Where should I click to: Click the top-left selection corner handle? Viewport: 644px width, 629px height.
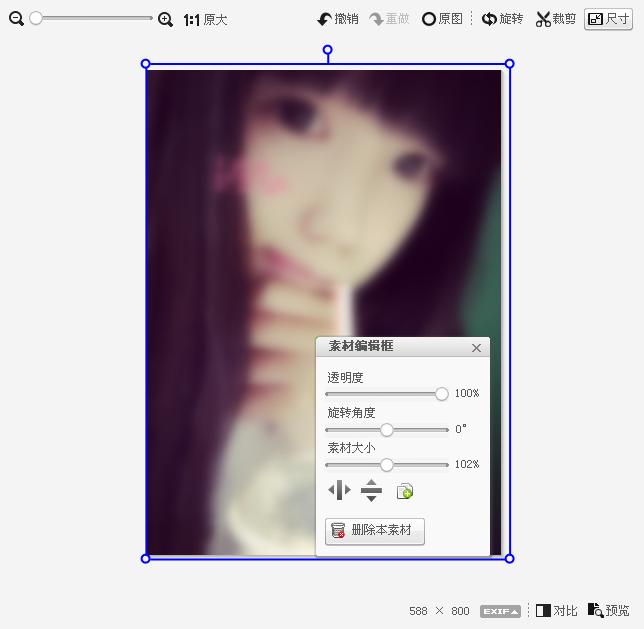tap(145, 64)
